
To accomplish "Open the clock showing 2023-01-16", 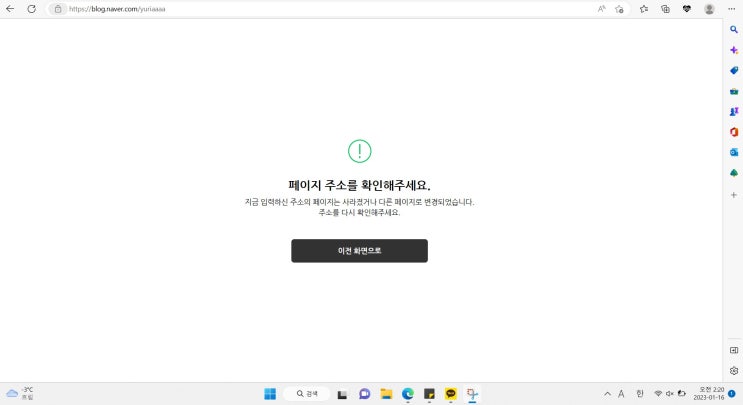I will 708,394.
